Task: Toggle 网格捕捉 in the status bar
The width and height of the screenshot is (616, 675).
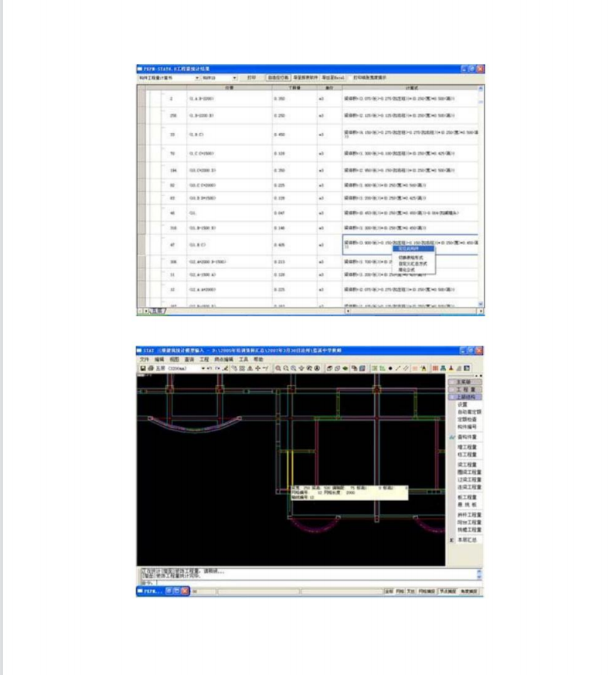Action: [x=427, y=591]
